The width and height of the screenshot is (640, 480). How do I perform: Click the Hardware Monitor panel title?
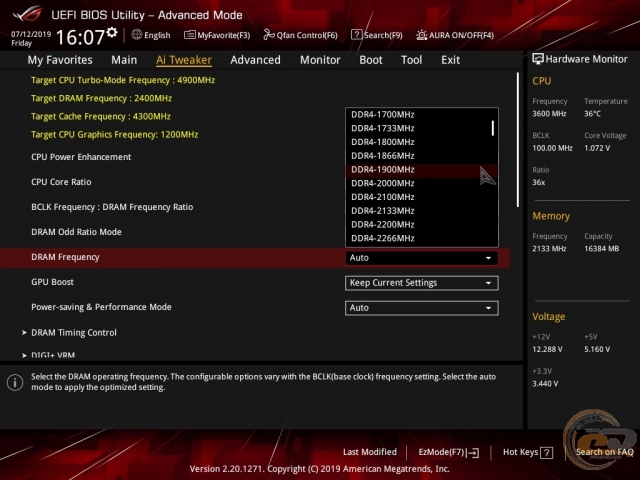[x=587, y=59]
